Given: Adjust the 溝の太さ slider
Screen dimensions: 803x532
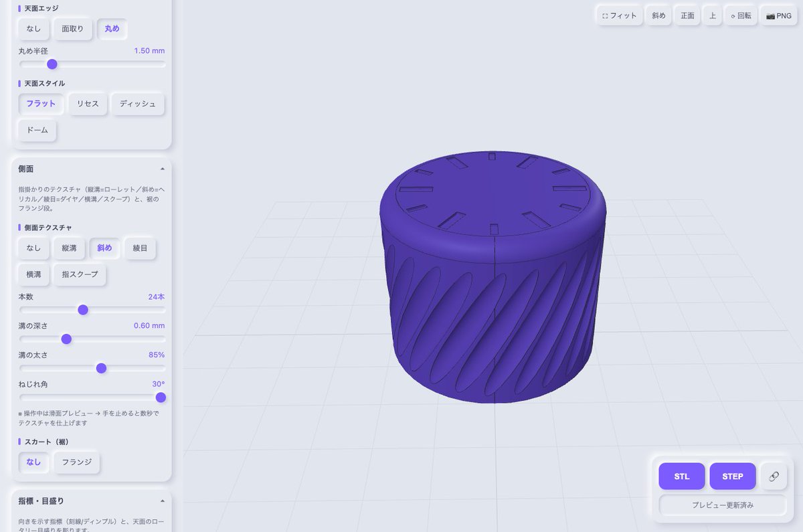Looking at the screenshot, I should [92, 368].
